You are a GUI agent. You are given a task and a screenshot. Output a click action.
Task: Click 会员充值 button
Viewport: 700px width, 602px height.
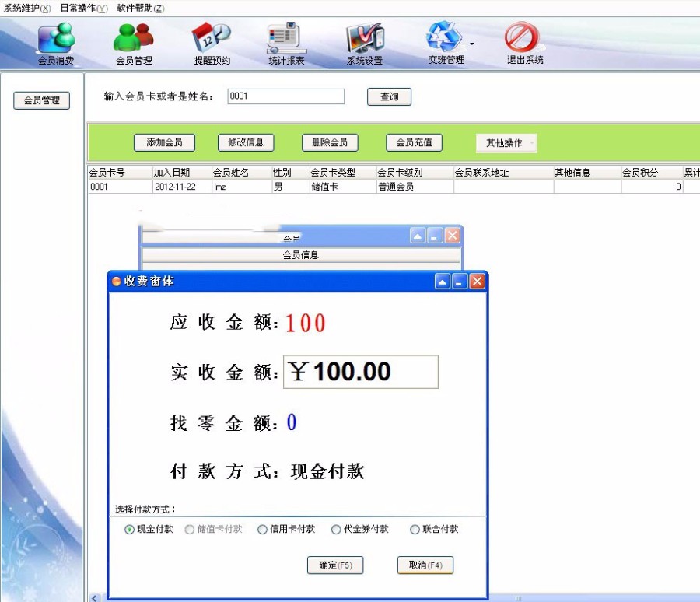coord(414,142)
